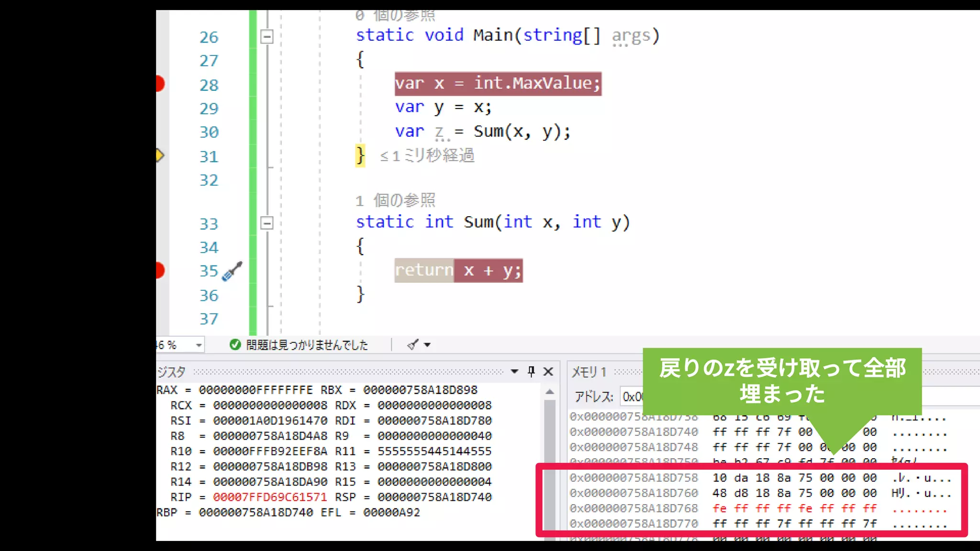
Task: Close the Registers panel
Action: pyautogui.click(x=548, y=372)
